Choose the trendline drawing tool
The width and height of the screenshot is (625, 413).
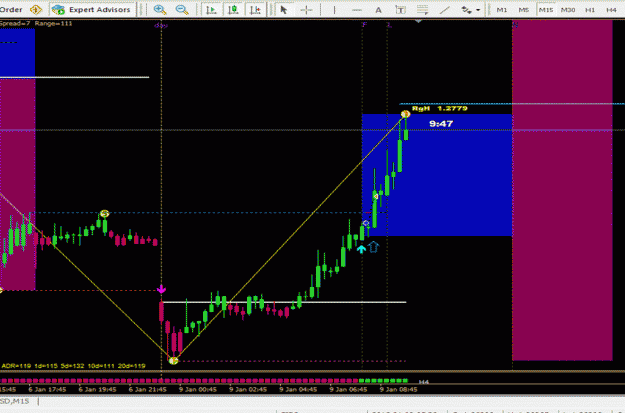(x=444, y=10)
